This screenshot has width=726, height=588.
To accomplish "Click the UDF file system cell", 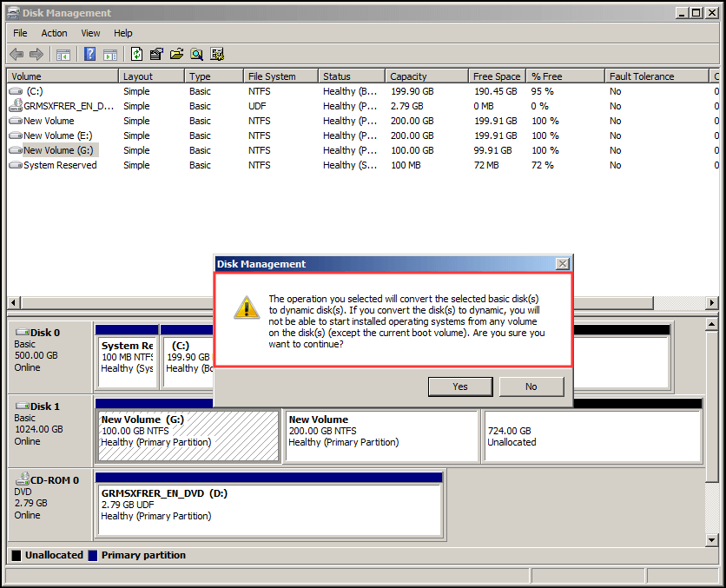I will pos(257,106).
